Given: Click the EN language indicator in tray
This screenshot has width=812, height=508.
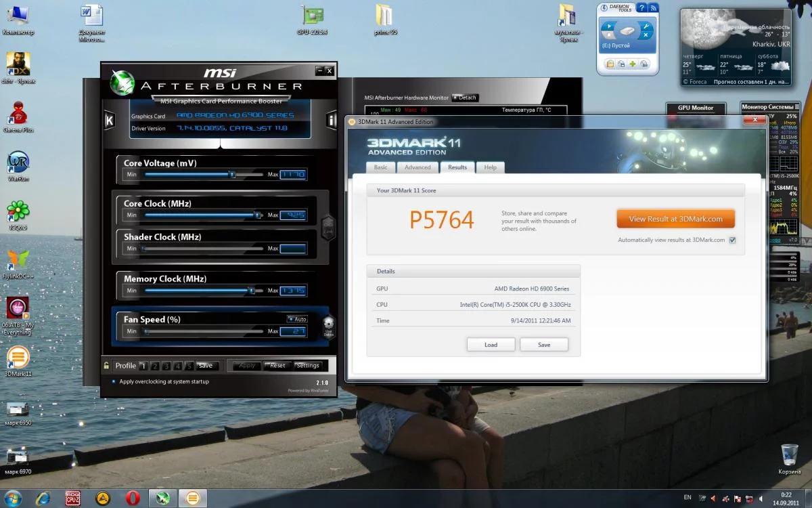Looking at the screenshot, I should tap(687, 498).
